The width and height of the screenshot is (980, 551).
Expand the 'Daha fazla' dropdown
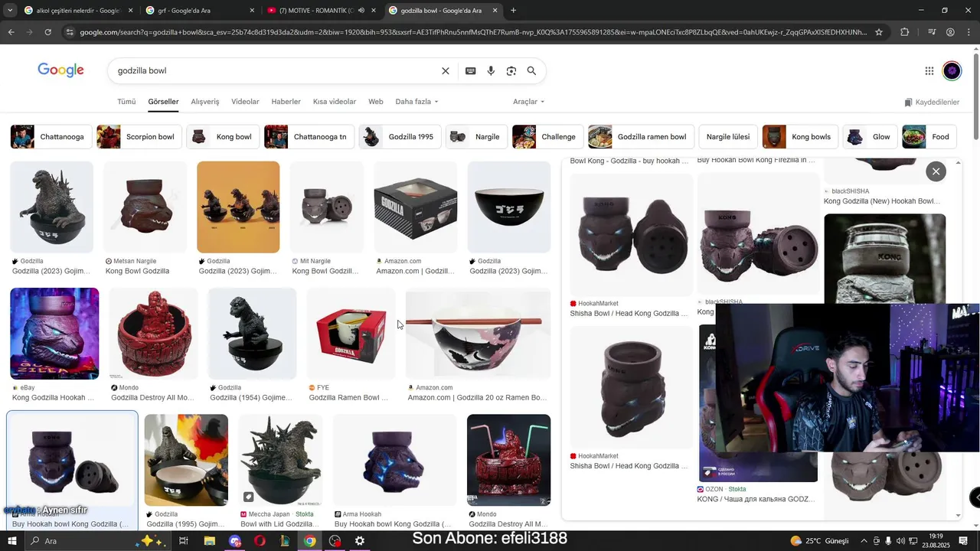[417, 102]
